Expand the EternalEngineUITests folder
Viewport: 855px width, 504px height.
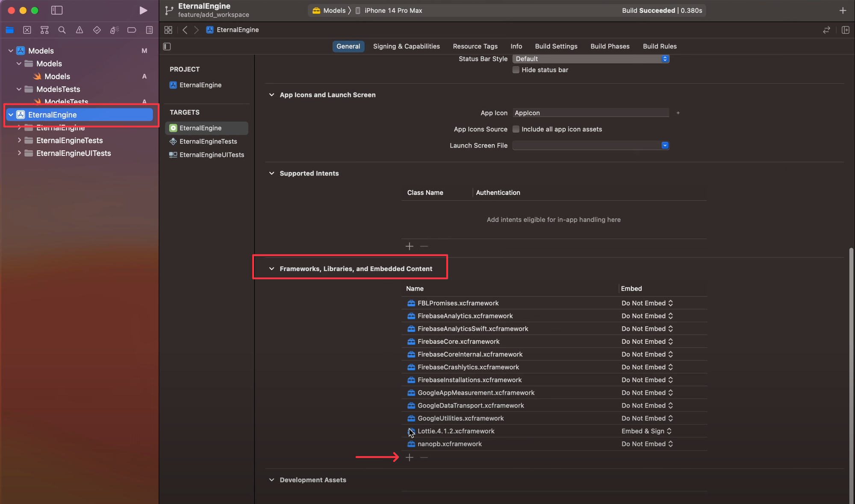coord(19,153)
